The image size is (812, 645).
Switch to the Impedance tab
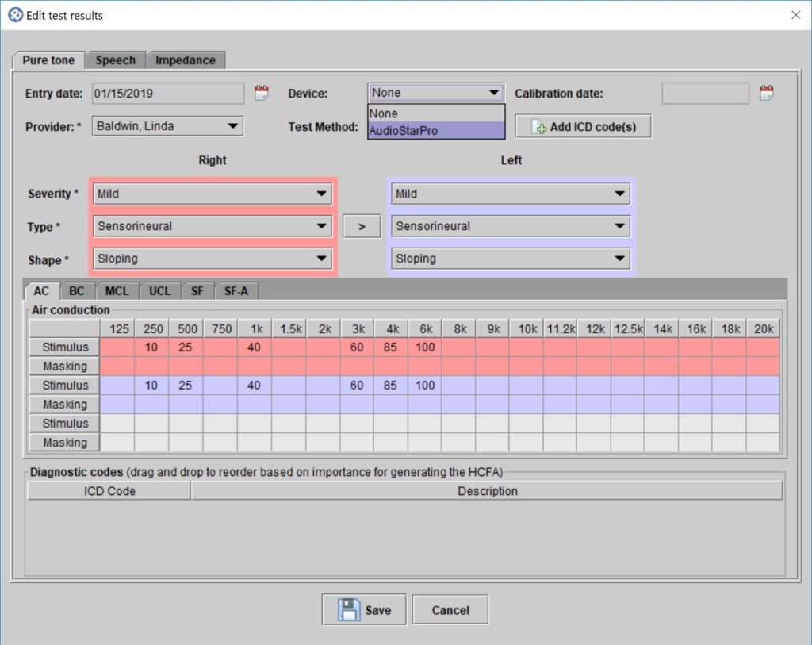186,60
